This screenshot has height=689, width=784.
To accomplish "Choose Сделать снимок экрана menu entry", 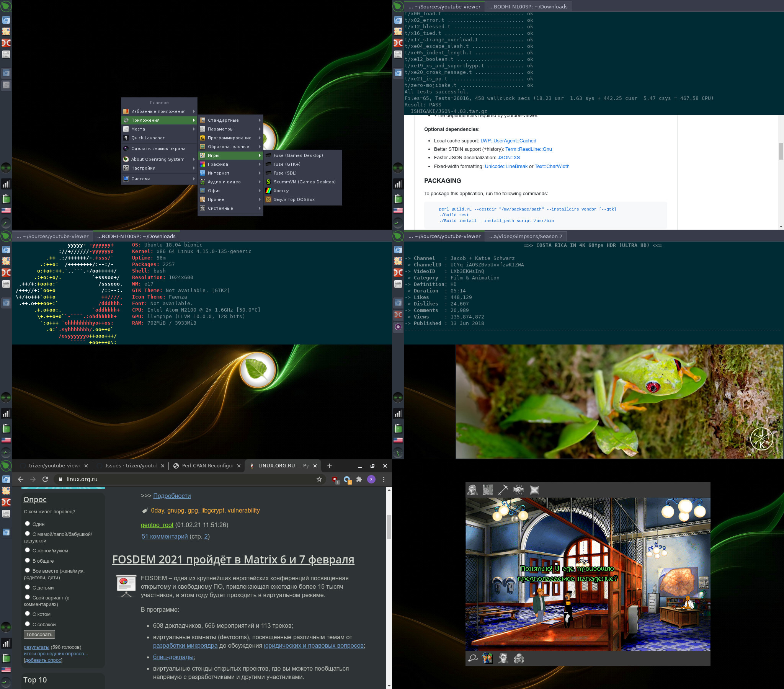I will click(159, 149).
